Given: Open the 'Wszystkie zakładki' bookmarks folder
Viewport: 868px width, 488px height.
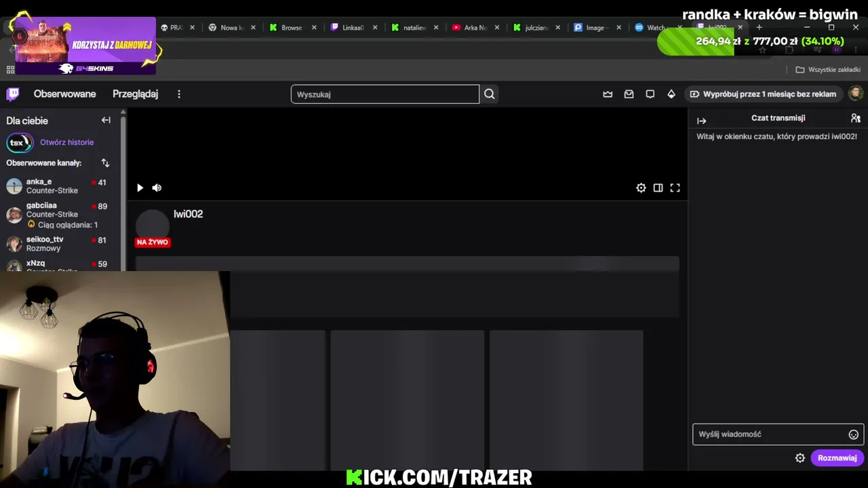Looking at the screenshot, I should [828, 70].
